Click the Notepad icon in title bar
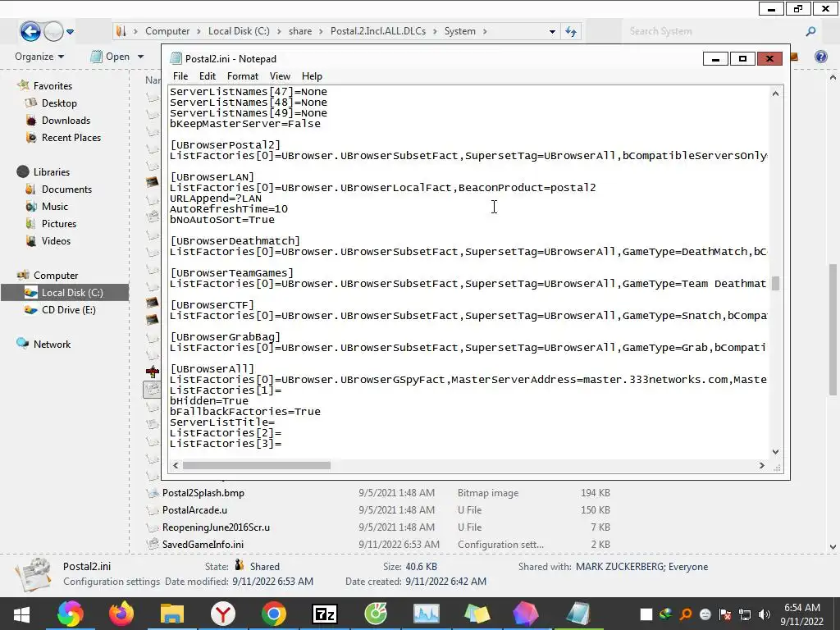 [x=176, y=58]
